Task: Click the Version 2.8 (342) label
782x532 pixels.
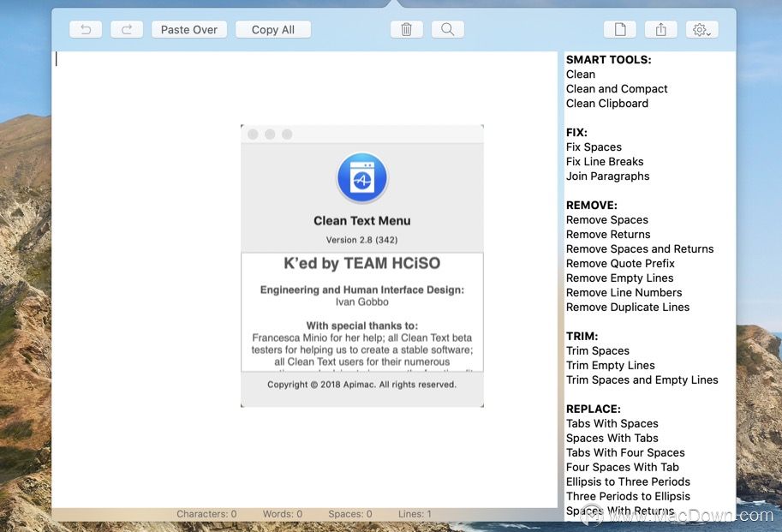Action: pos(362,240)
